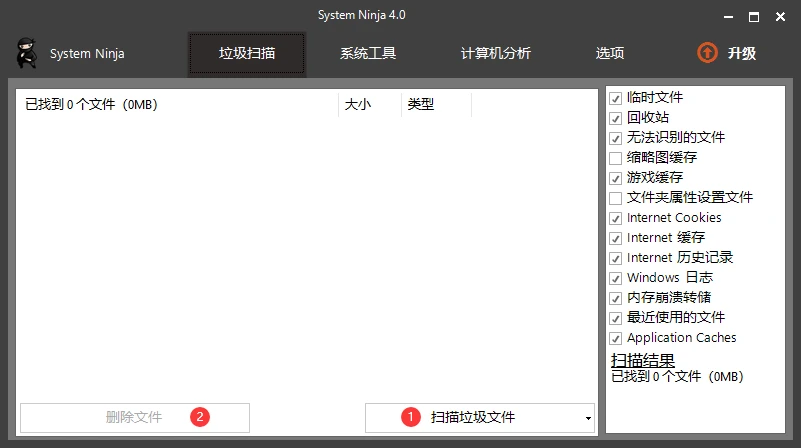Open the 计算机分析 tab
This screenshot has width=801, height=448.
point(496,53)
